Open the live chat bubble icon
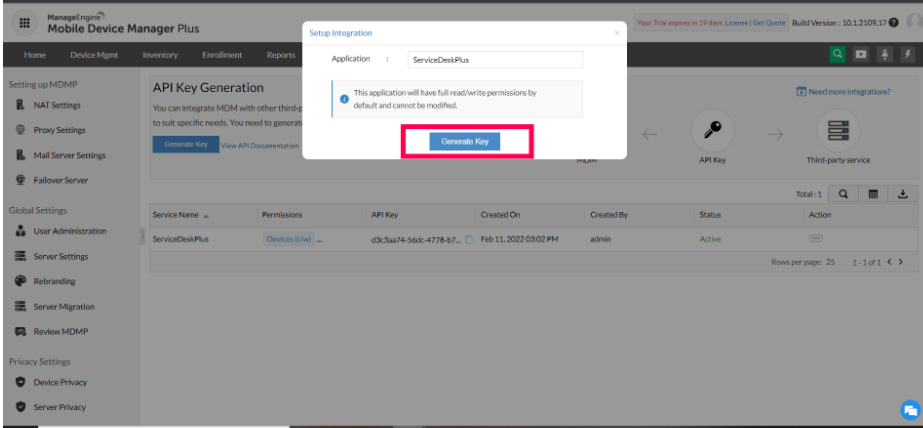 click(x=910, y=410)
